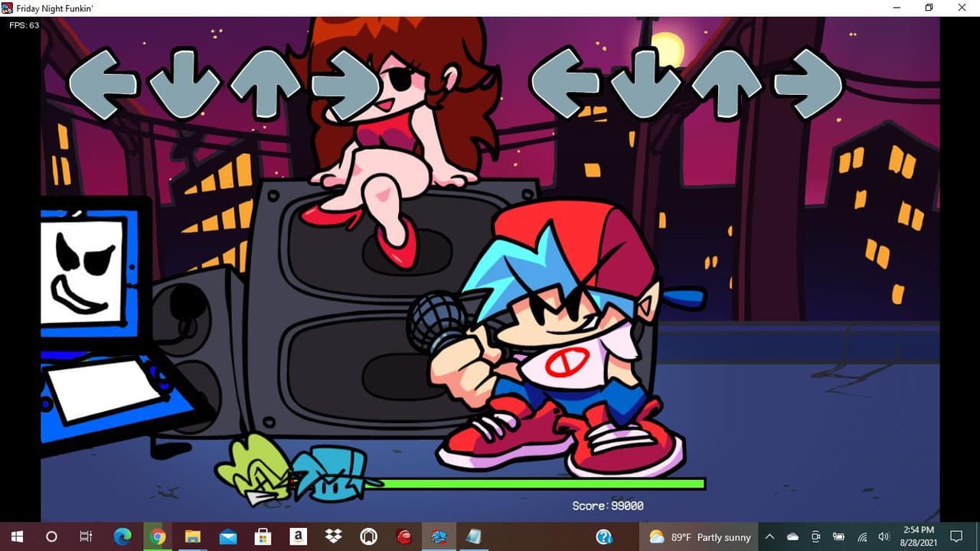Viewport: 980px width, 551px height.
Task: Click the Score: 99000 text
Action: (x=608, y=506)
